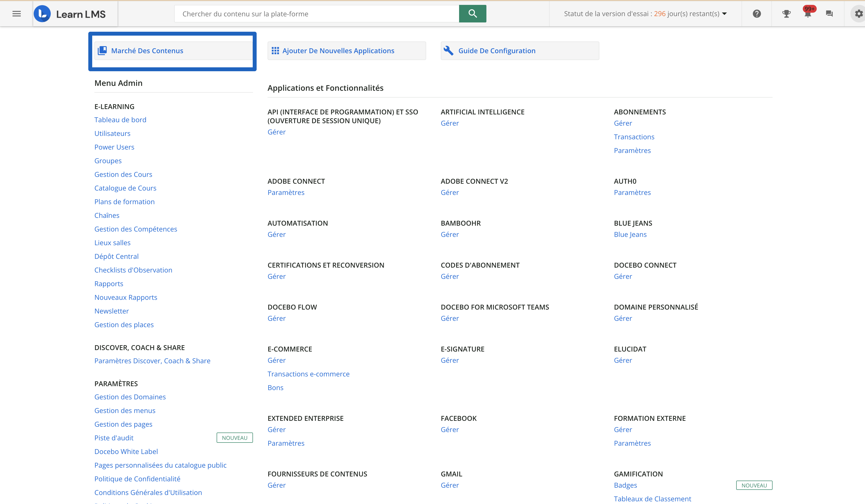This screenshot has height=504, width=865.
Task: Click the apps grid icon
Action: coord(275,51)
